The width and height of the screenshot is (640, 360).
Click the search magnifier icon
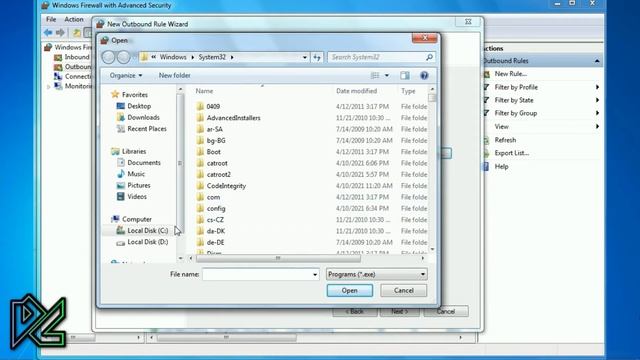pyautogui.click(x=429, y=58)
